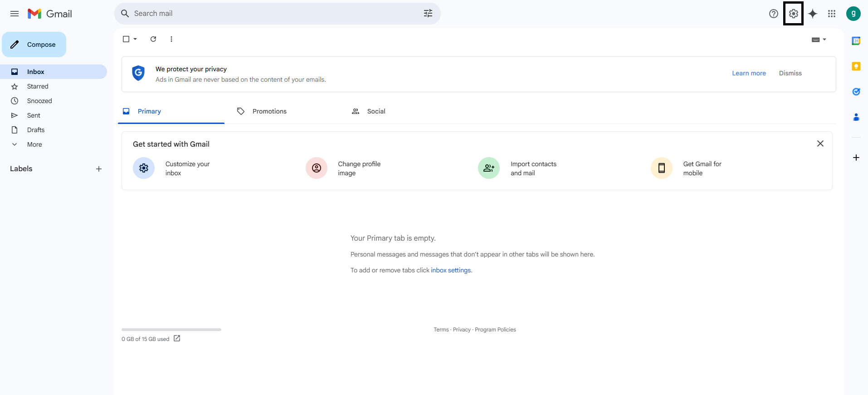The width and height of the screenshot is (868, 395).
Task: Open Google Calendar in side panel
Action: 856,41
